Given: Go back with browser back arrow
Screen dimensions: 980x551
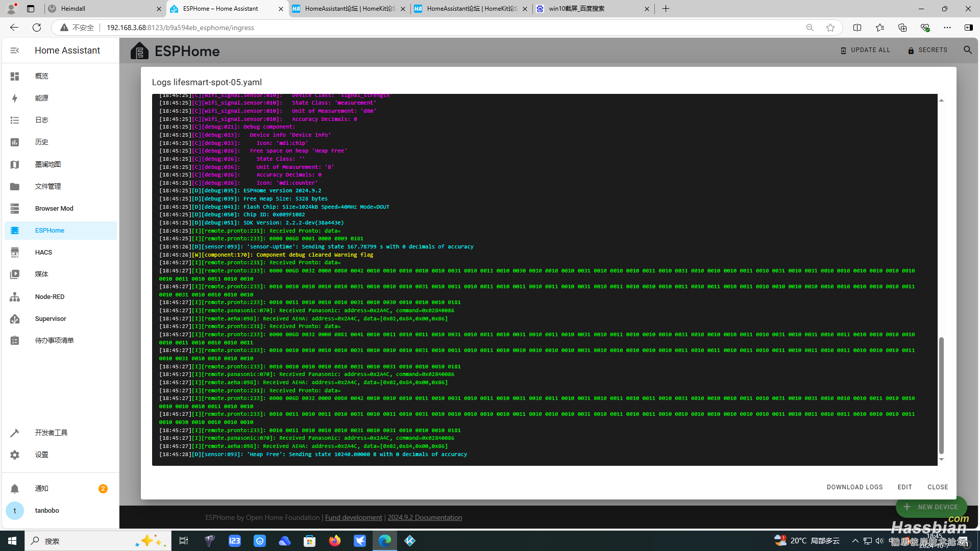Looking at the screenshot, I should click(14, 28).
